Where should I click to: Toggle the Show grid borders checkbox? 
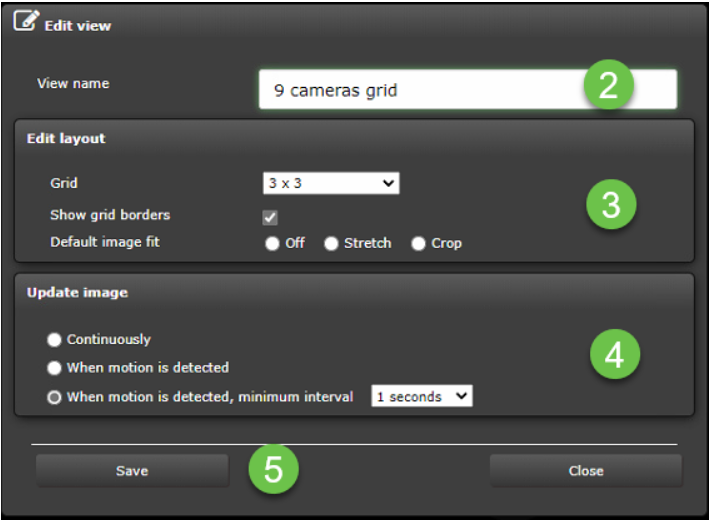click(270, 217)
